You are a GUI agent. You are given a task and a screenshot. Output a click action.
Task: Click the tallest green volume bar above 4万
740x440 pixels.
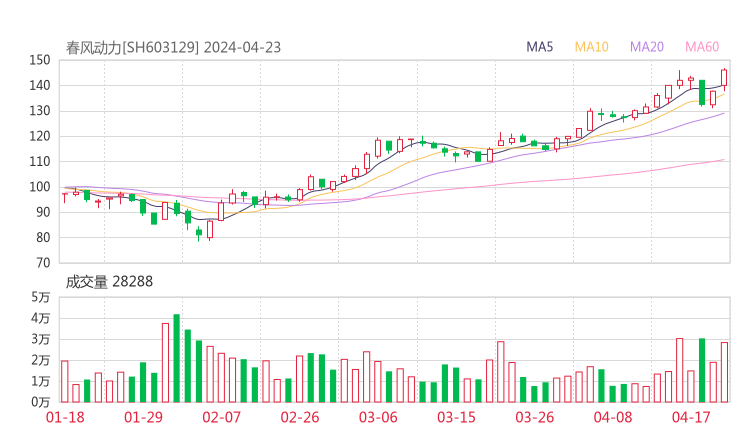(177, 358)
